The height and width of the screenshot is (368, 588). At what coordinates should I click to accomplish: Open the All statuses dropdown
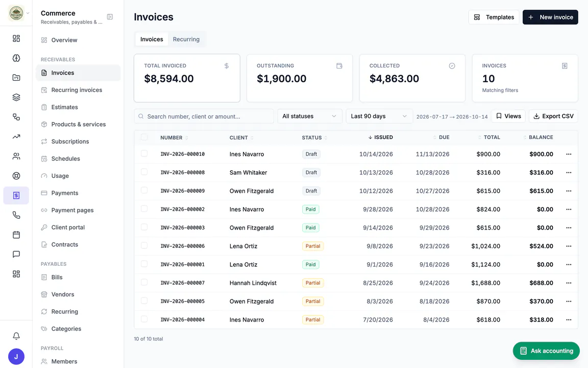coord(310,116)
